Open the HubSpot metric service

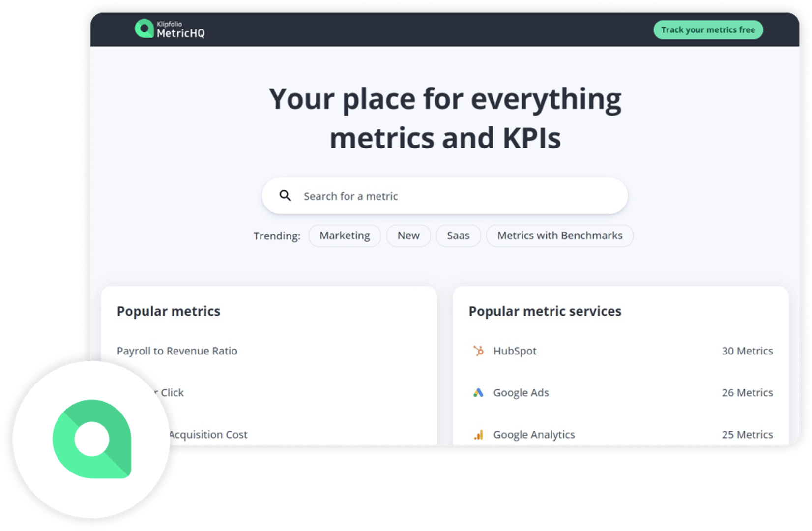[515, 351]
